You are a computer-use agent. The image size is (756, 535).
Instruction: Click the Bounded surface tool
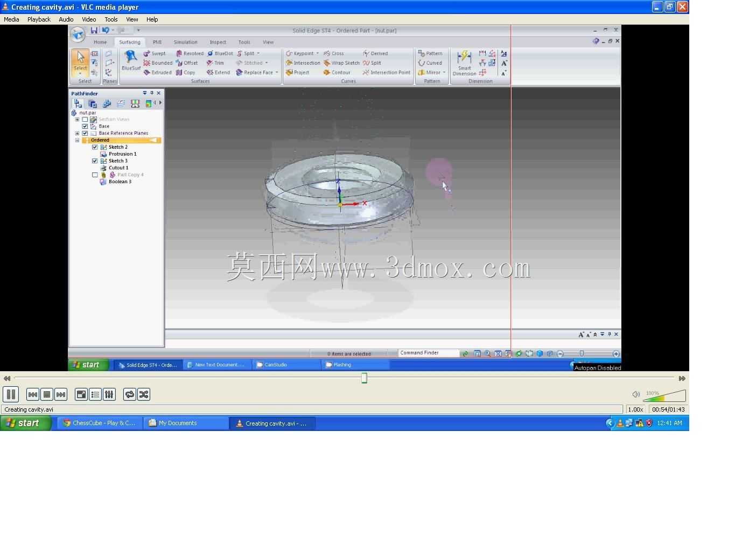pyautogui.click(x=158, y=63)
